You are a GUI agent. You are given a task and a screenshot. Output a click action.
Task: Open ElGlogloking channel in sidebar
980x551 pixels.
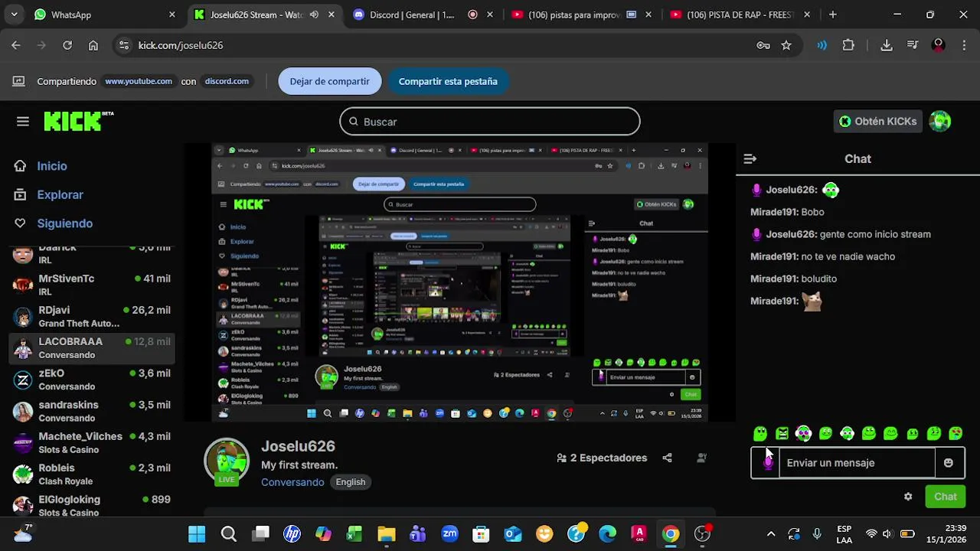pos(93,505)
